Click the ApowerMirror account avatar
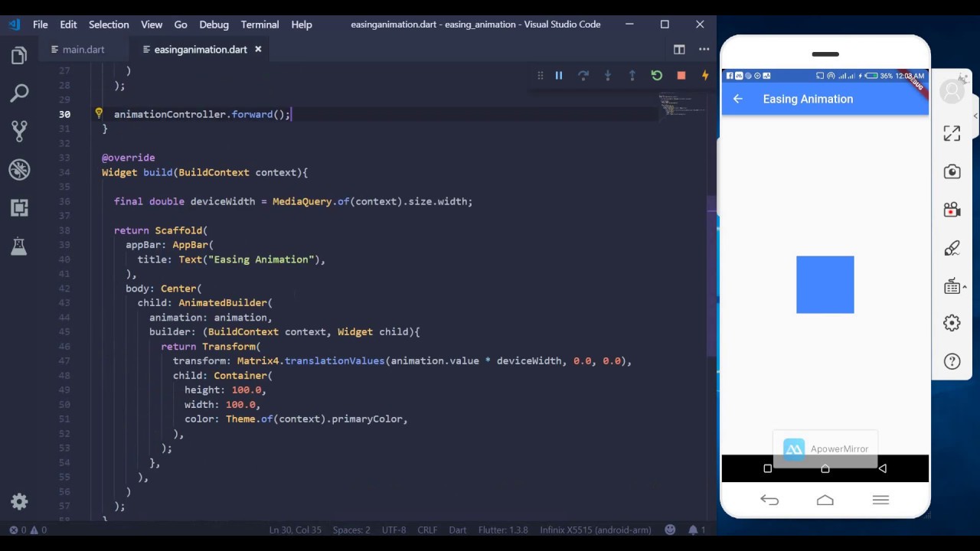Image resolution: width=980 pixels, height=551 pixels. 952,92
